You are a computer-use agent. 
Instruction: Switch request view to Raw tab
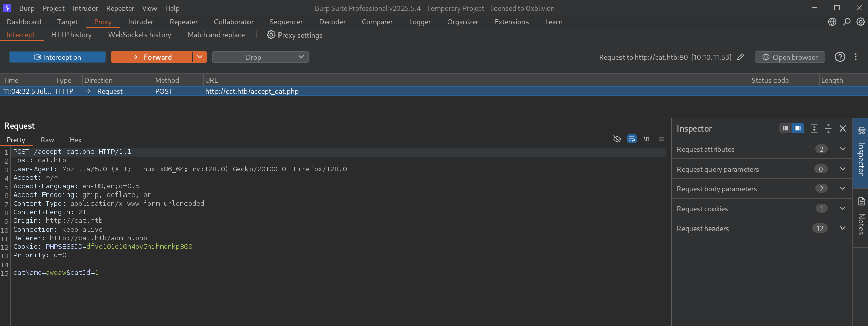pos(47,140)
